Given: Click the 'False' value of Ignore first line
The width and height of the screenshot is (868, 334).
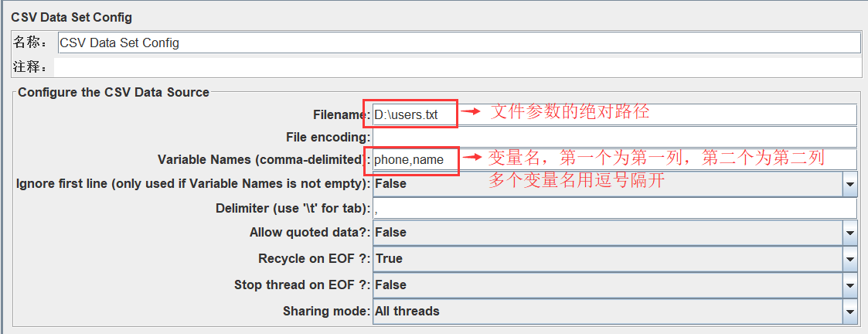Looking at the screenshot, I should (390, 183).
